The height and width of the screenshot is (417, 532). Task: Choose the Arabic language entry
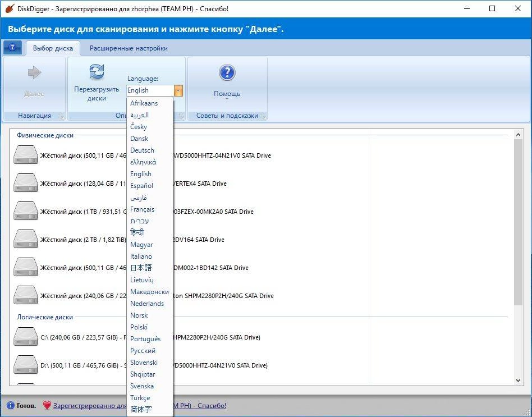150,114
